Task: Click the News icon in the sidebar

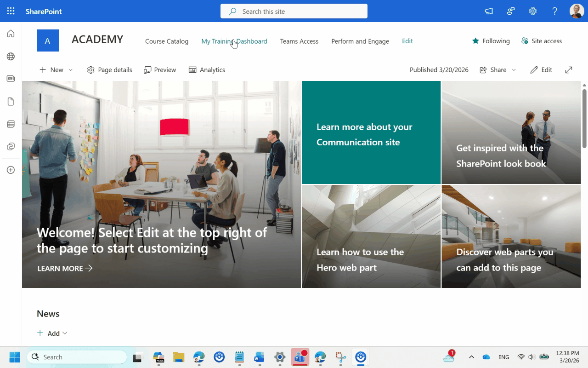Action: click(x=11, y=78)
